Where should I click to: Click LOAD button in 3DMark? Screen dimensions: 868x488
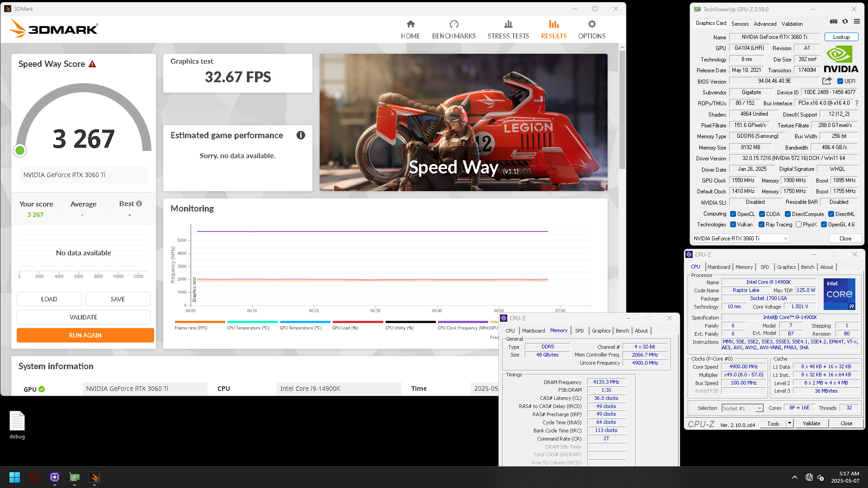pyautogui.click(x=49, y=299)
